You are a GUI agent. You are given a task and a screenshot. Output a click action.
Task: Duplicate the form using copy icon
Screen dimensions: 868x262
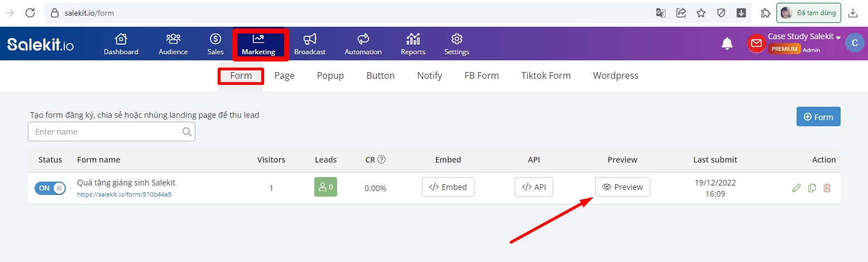tap(812, 188)
